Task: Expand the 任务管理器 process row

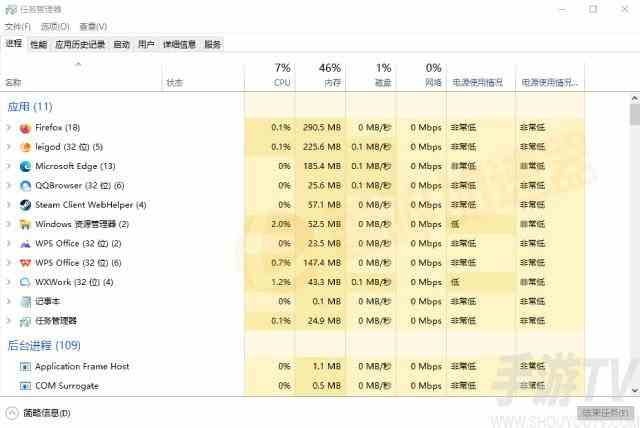Action: pyautogui.click(x=8, y=321)
